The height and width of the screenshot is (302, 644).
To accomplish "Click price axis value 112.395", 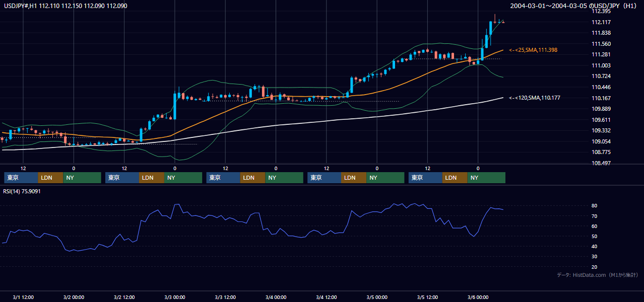I will pos(601,11).
